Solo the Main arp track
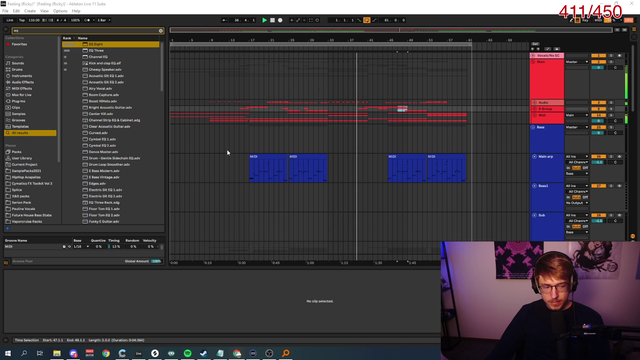Screen dimensions: 640x360 tap(611, 157)
